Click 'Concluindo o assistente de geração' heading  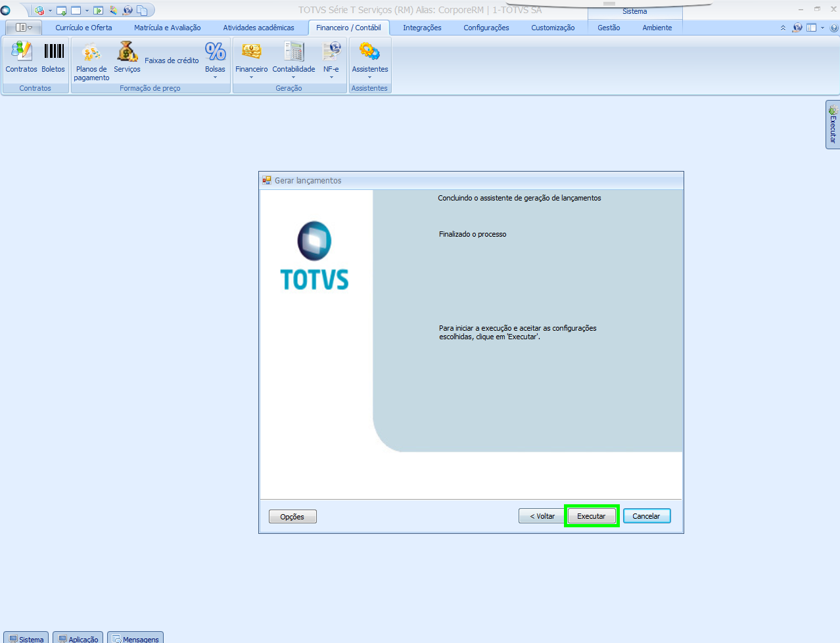tap(519, 198)
